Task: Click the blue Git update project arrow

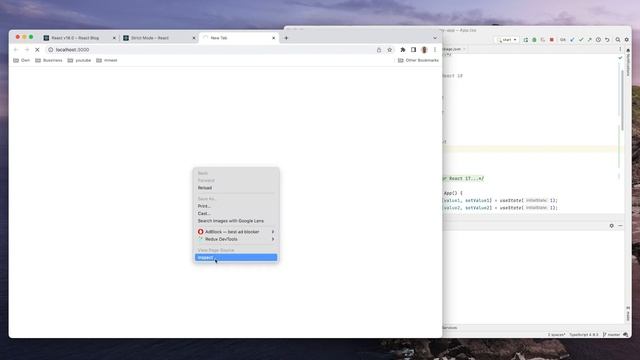Action: pos(572,40)
